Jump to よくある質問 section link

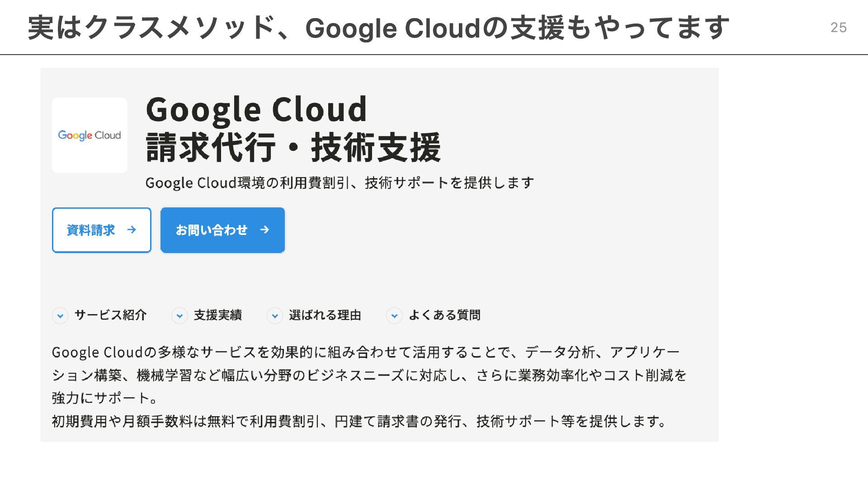pos(444,315)
